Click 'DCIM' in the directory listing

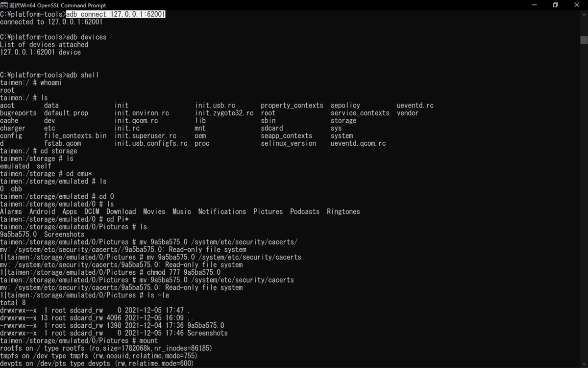tap(92, 211)
